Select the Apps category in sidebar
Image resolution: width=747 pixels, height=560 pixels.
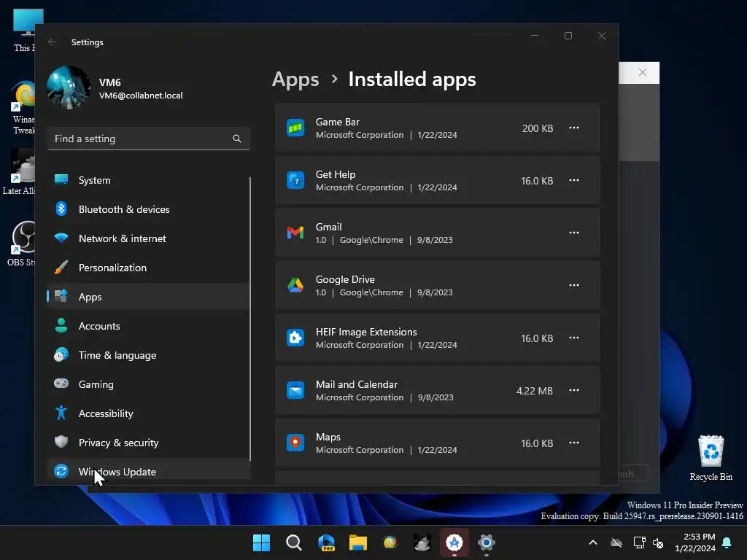coord(147,297)
